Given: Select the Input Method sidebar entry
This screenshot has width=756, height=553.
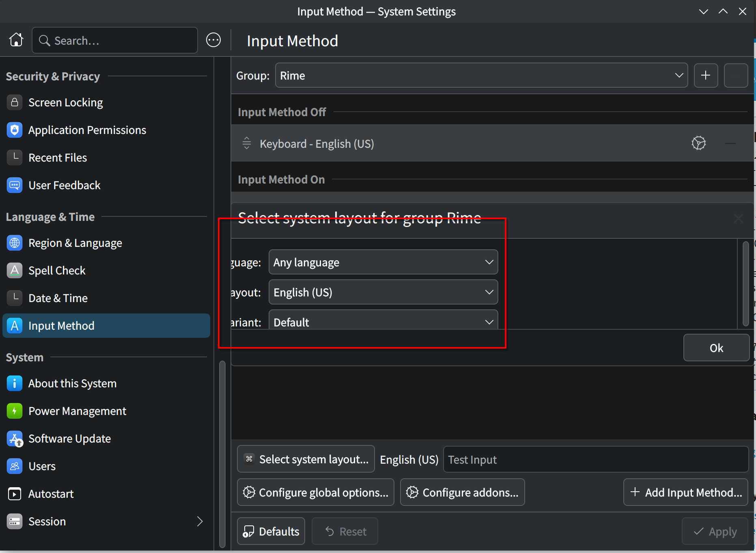Looking at the screenshot, I should [x=106, y=326].
